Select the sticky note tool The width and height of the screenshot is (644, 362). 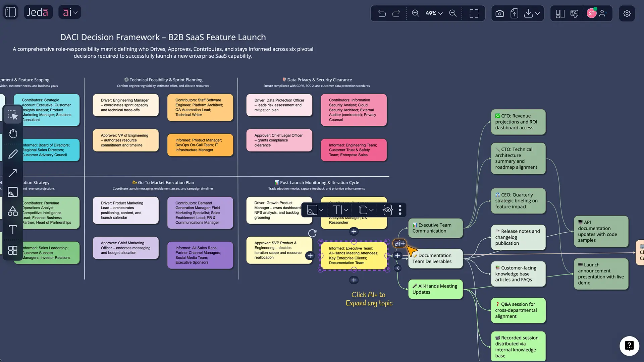[13, 192]
